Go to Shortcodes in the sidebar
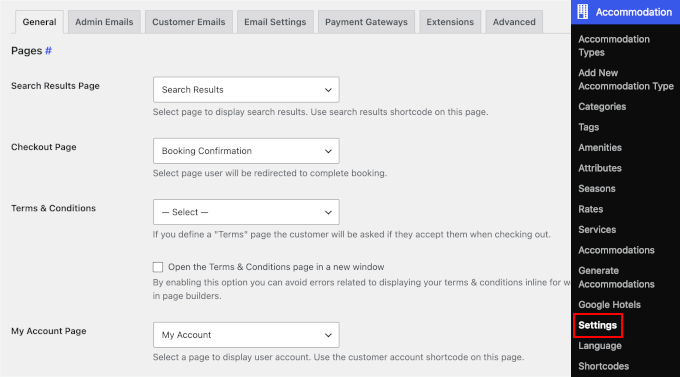 [603, 366]
